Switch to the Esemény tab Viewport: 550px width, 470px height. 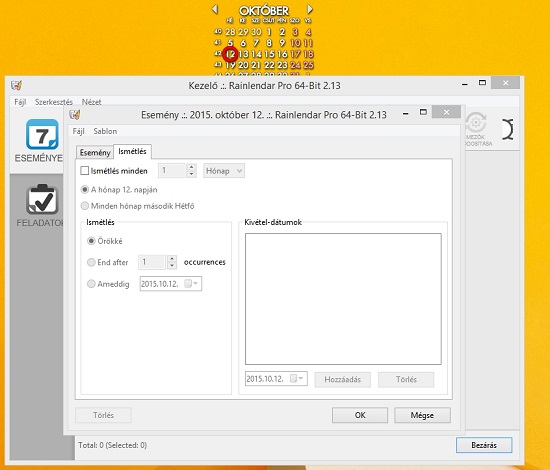point(95,153)
